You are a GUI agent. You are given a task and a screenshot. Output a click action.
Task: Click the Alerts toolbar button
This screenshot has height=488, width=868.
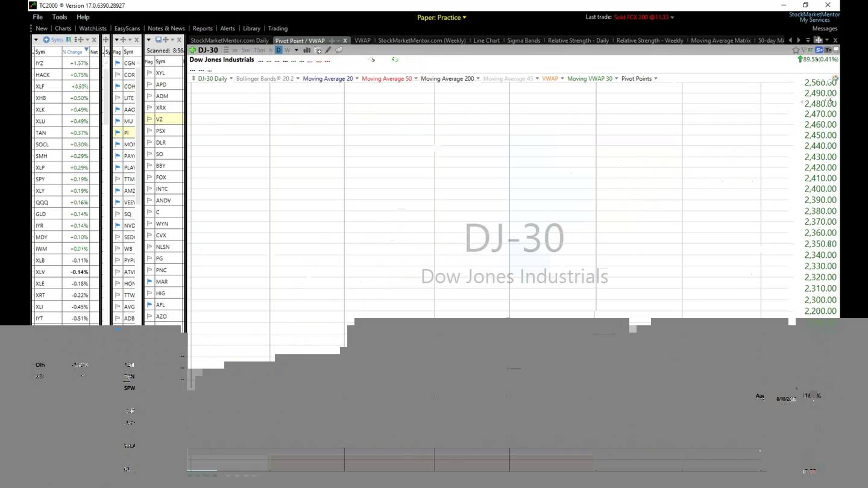227,28
